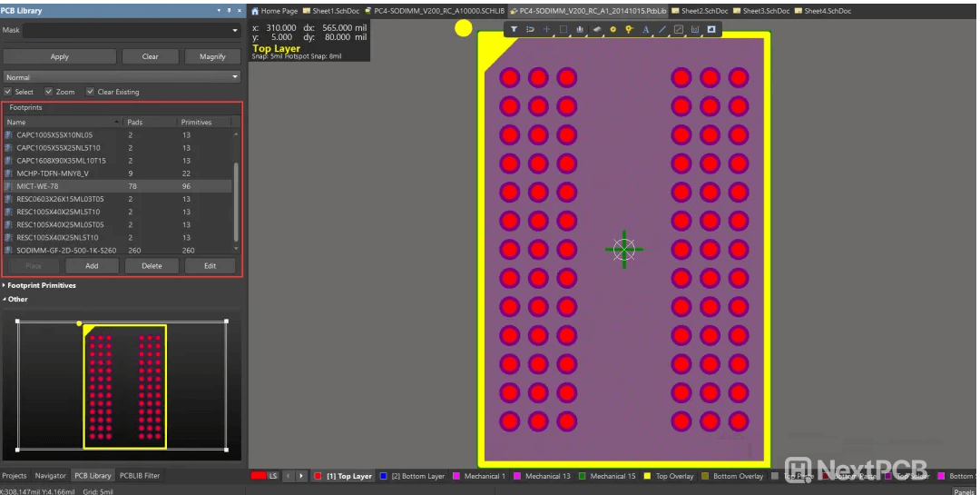Disable the Clear Existing checkbox

[x=90, y=92]
